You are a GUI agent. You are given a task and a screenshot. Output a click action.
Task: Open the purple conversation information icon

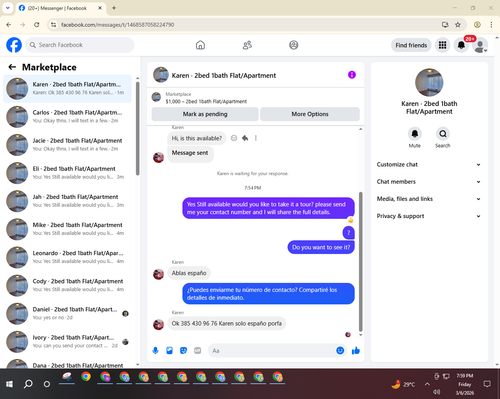(352, 75)
